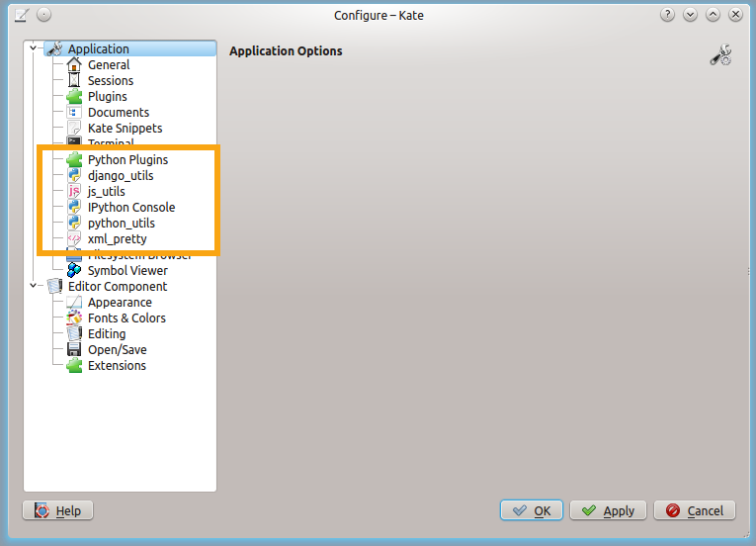Open the Sessions settings page
This screenshot has width=756, height=546.
click(111, 81)
